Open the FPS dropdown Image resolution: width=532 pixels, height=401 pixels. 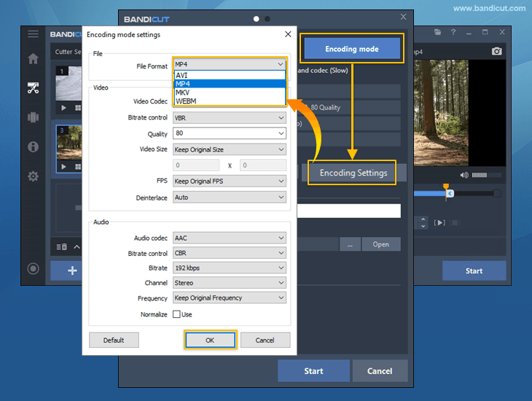(x=230, y=181)
